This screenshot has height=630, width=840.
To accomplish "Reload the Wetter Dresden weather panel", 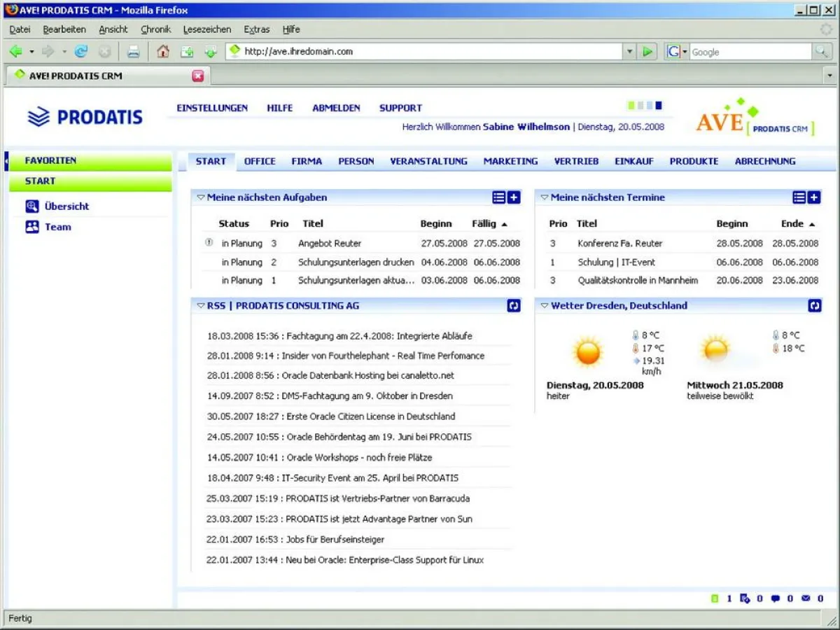I will 814,306.
